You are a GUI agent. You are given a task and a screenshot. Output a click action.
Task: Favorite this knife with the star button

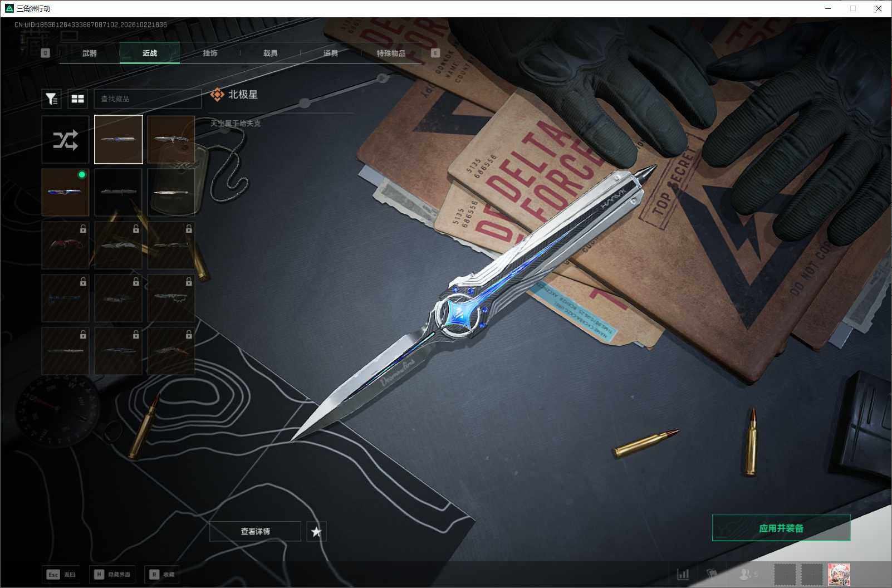pyautogui.click(x=316, y=532)
